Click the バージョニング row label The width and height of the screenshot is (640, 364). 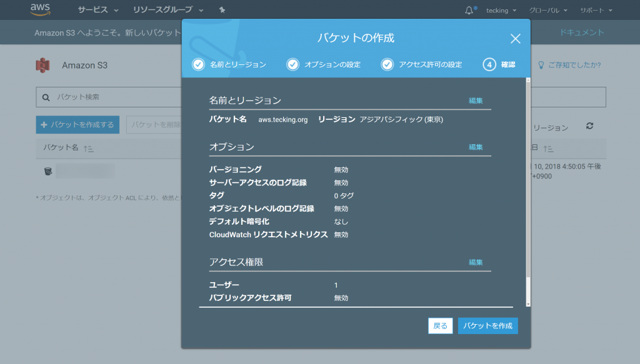236,170
